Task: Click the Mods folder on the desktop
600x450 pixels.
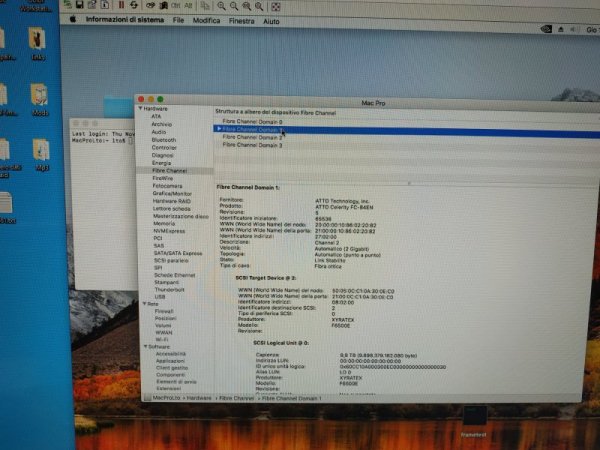Action: click(39, 99)
